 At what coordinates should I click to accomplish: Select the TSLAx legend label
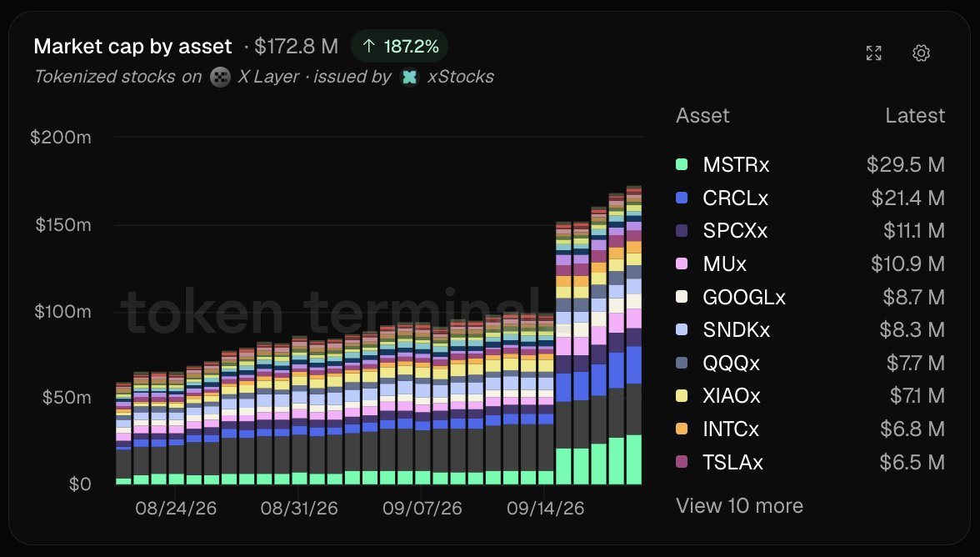point(732,462)
